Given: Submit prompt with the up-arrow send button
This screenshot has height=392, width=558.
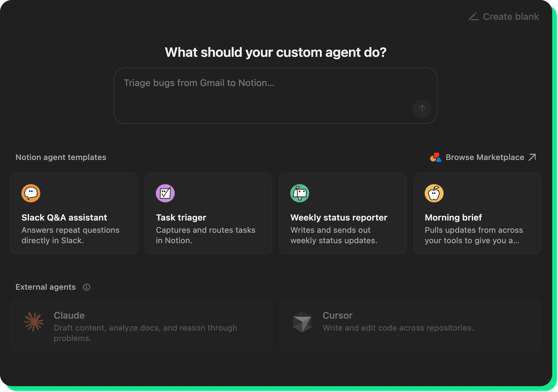Looking at the screenshot, I should pos(422,108).
